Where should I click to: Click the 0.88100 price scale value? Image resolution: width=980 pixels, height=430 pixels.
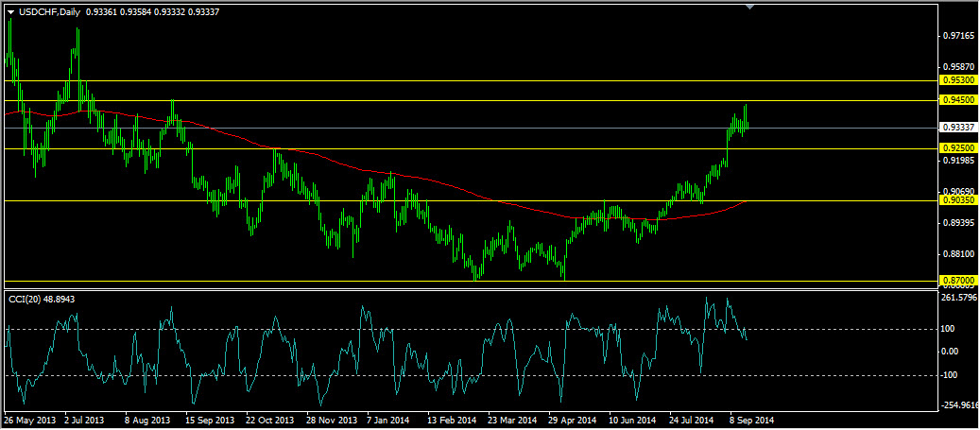[x=959, y=254]
